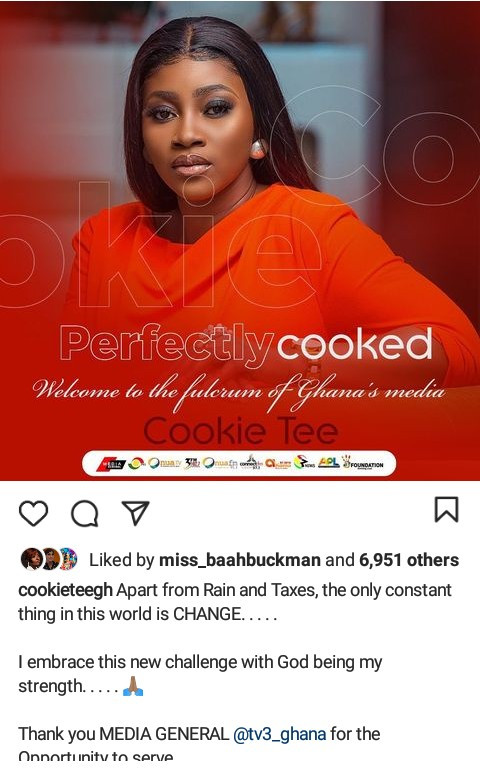Like the post with the heart icon
Image resolution: width=480 pixels, height=771 pixels.
click(33, 513)
